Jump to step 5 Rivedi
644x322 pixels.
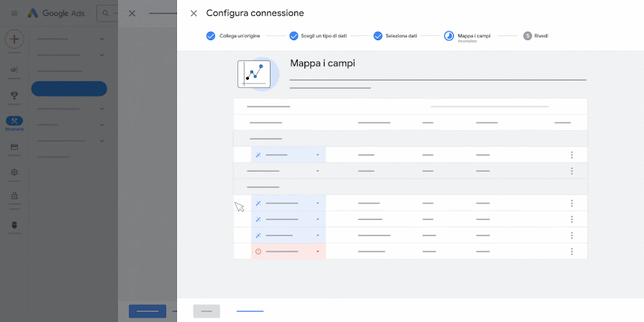pyautogui.click(x=536, y=36)
